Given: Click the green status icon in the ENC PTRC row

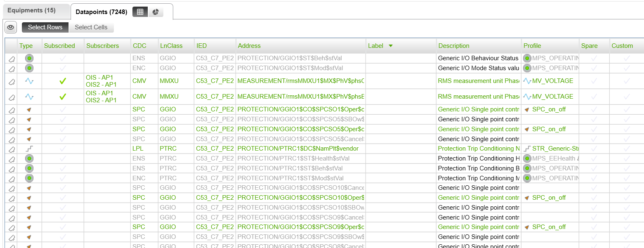Looking at the screenshot, I should 29,178.
